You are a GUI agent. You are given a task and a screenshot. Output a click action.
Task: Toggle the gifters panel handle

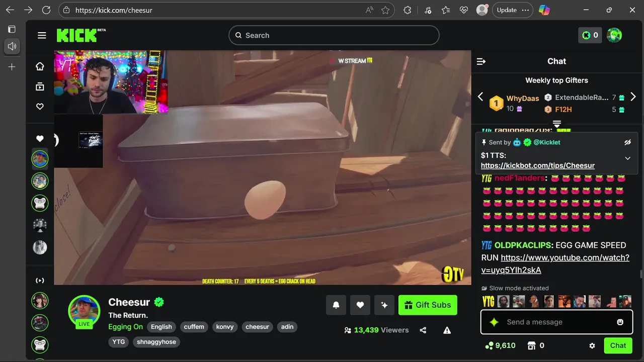(x=556, y=124)
